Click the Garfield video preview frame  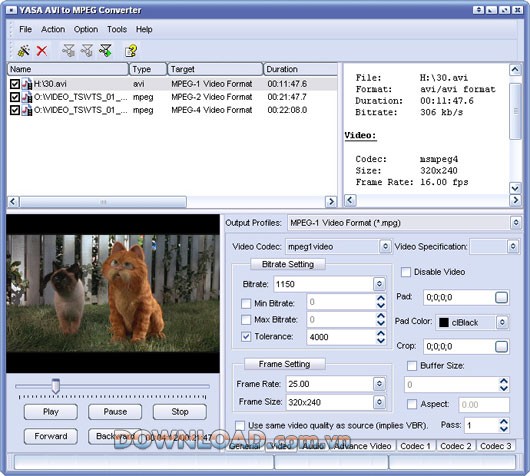[113, 293]
